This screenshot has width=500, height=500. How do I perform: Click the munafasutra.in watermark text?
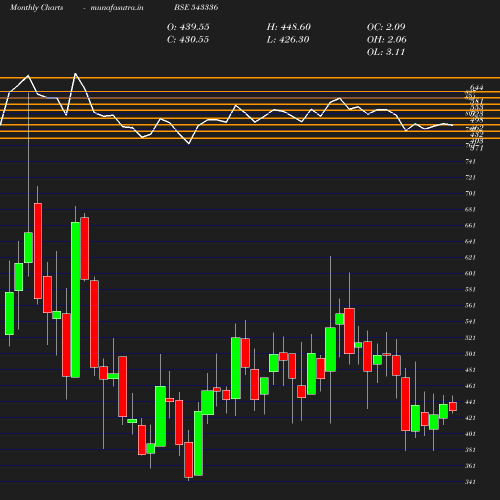[117, 7]
